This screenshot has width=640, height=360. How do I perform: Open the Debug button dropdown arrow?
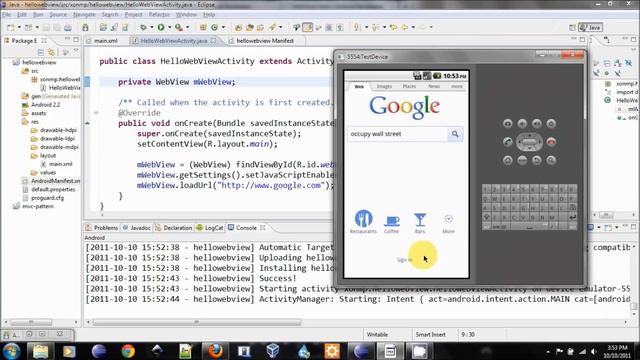[151, 27]
